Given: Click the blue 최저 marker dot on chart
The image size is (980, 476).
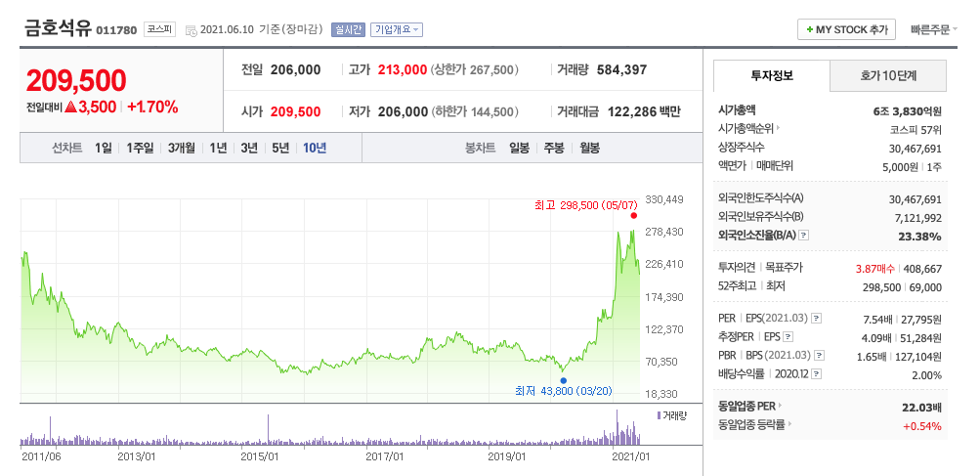Looking at the screenshot, I should [563, 380].
